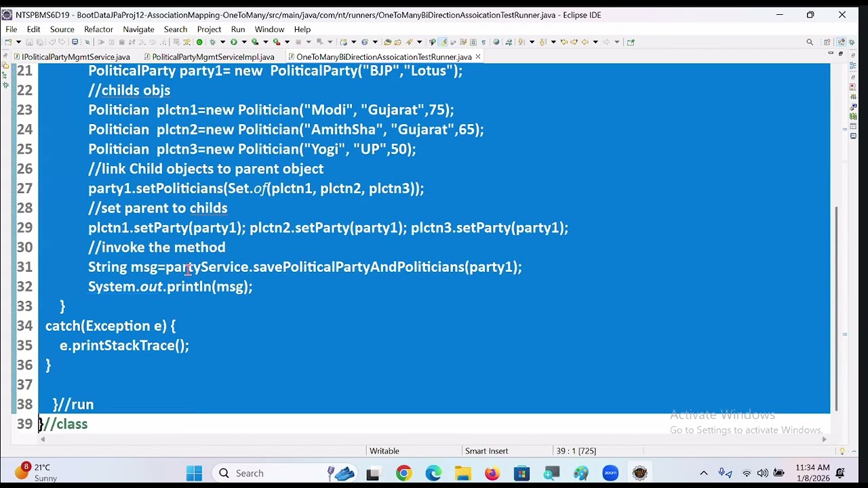Open the Navigate menu
The image size is (868, 488).
[138, 29]
